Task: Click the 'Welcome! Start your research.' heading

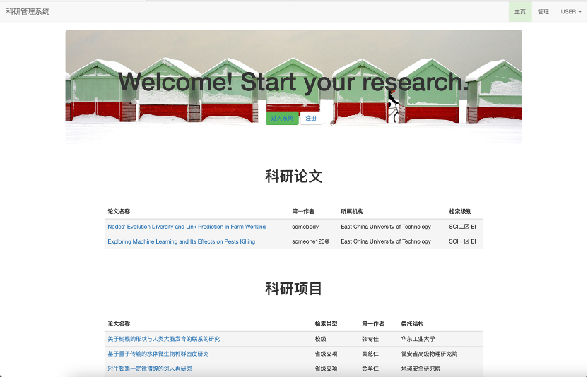Action: point(293,82)
